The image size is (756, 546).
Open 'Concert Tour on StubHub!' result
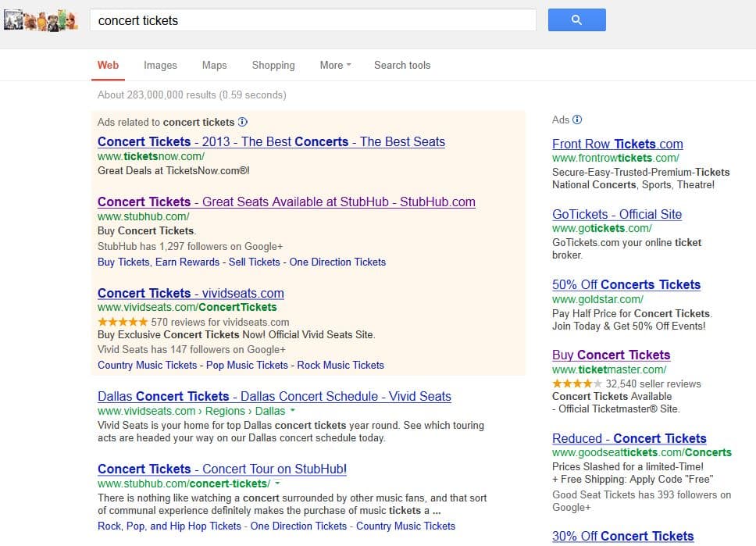223,469
